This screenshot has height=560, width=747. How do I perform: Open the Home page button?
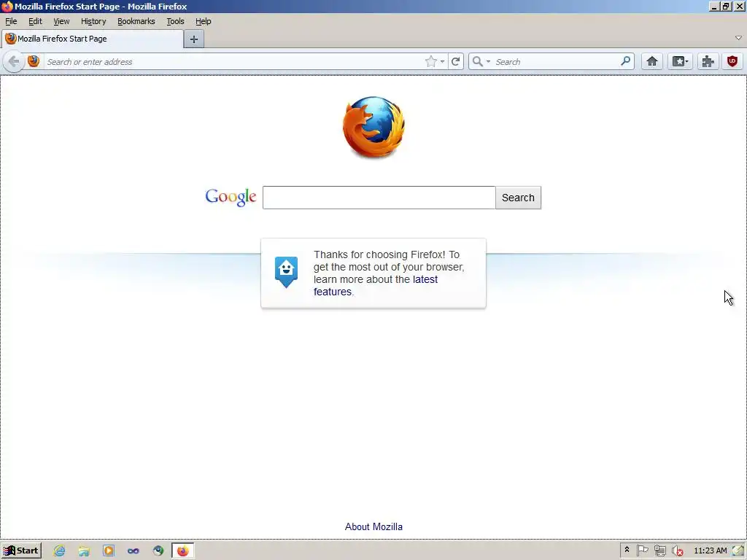point(651,61)
